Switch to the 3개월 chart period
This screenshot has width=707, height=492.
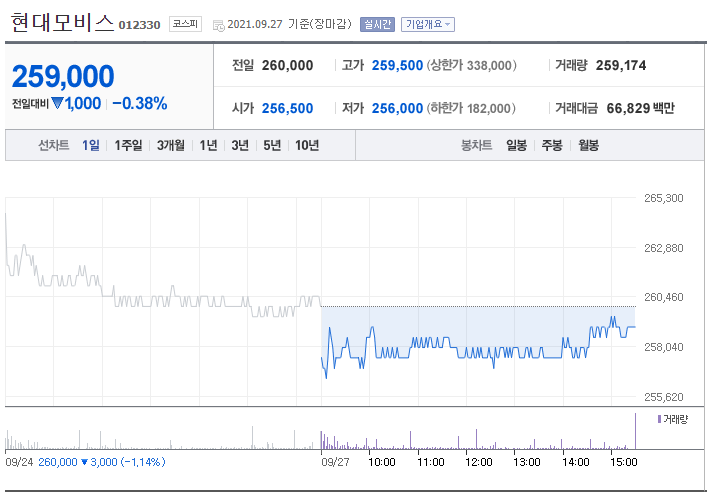pos(171,145)
